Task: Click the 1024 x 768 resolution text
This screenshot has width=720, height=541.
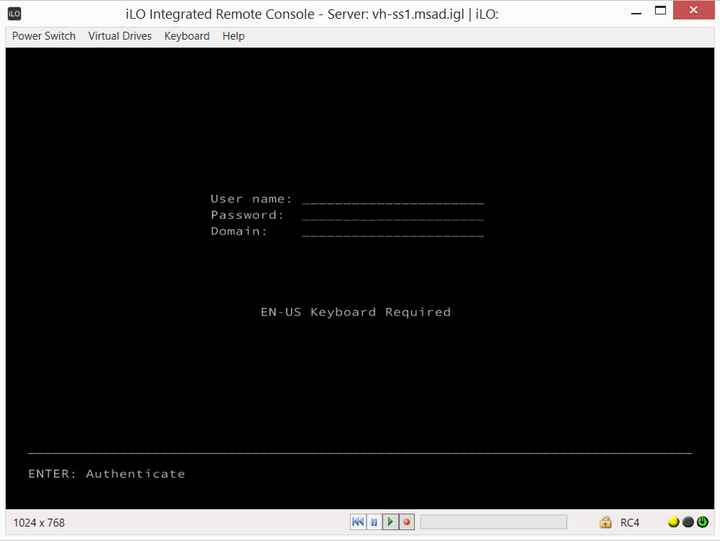Action: click(39, 523)
